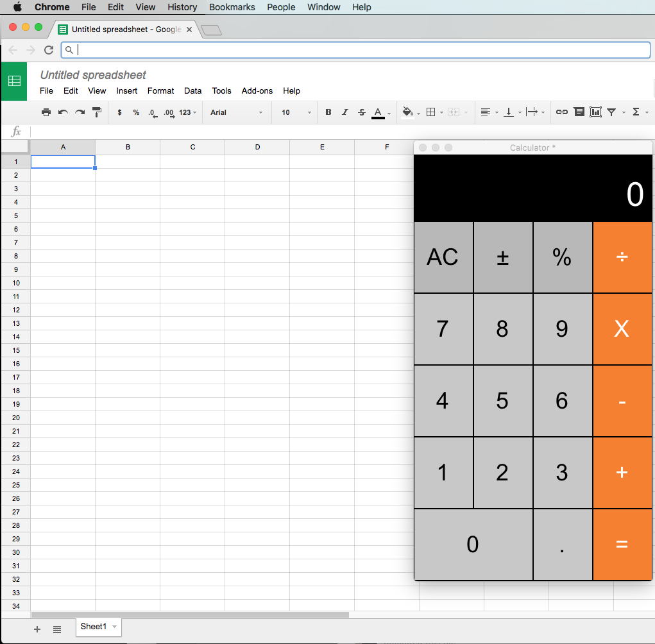Close the Untitled spreadsheet tab
The image size is (655, 644).
[x=189, y=30]
